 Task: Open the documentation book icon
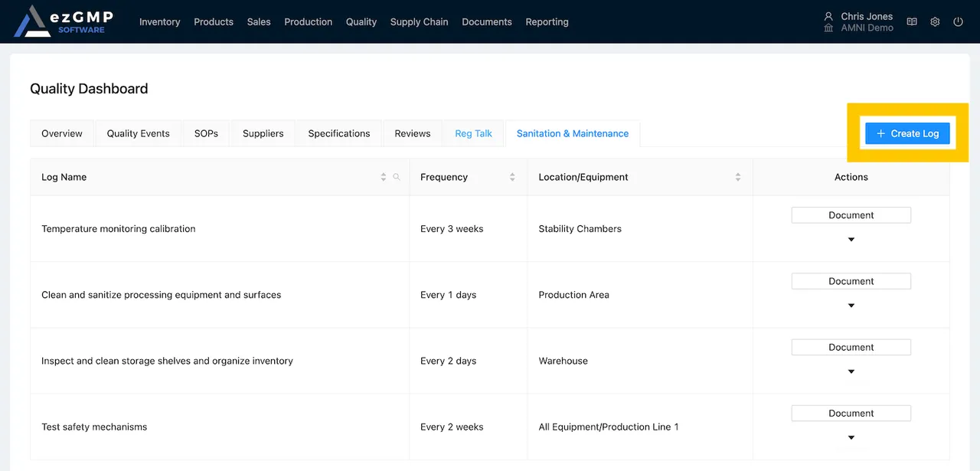click(x=911, y=21)
